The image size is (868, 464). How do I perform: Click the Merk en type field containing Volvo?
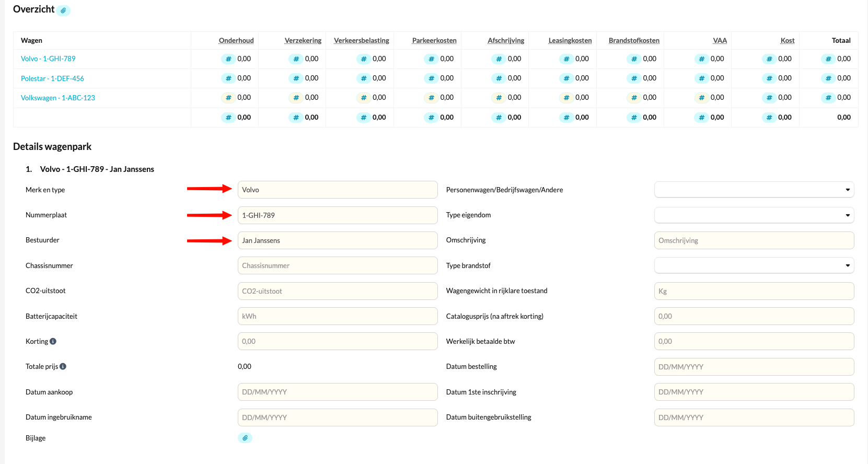tap(338, 190)
